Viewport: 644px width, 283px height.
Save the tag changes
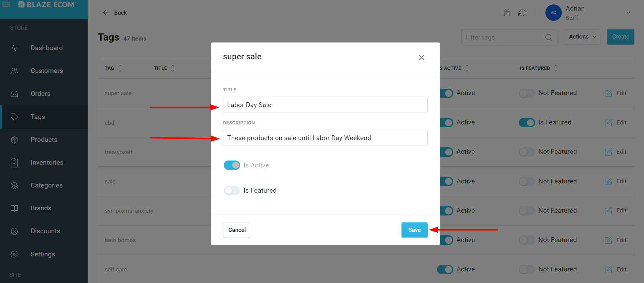click(414, 230)
